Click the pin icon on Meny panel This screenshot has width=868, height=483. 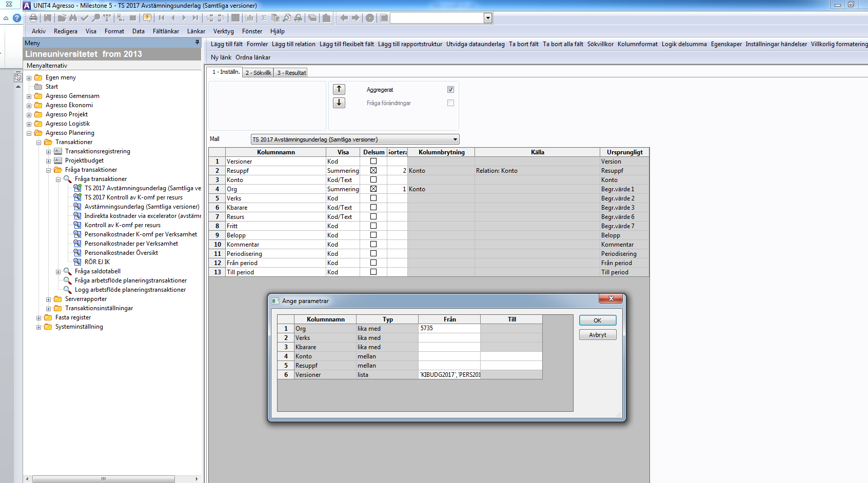pos(197,43)
